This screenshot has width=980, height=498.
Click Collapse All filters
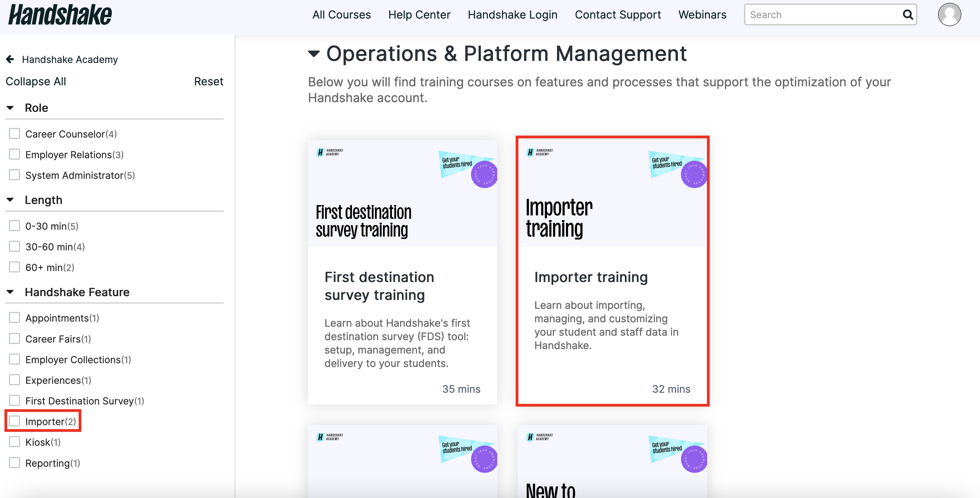[x=36, y=82]
